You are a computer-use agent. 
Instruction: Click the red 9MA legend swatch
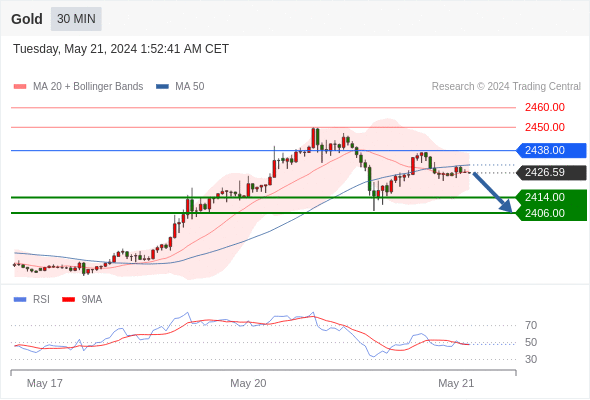pyautogui.click(x=68, y=300)
